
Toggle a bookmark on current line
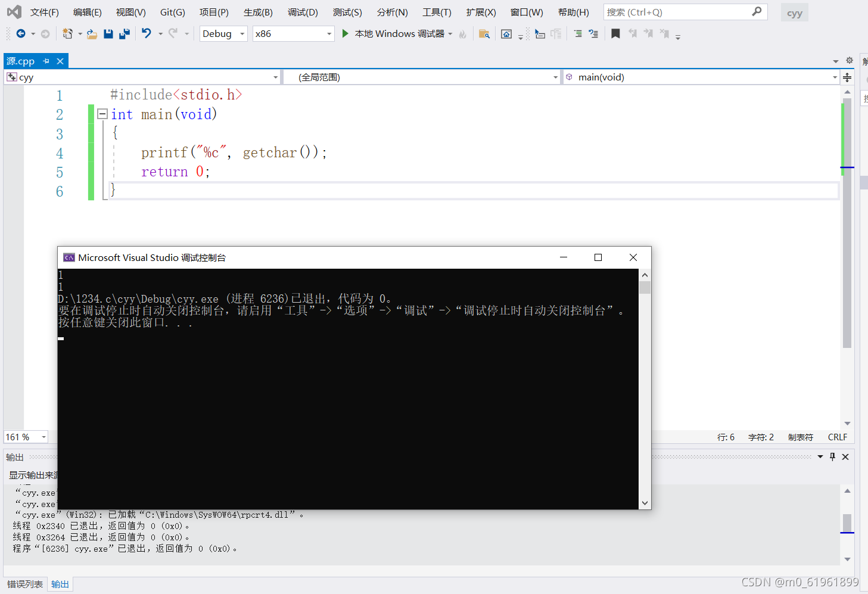click(615, 34)
